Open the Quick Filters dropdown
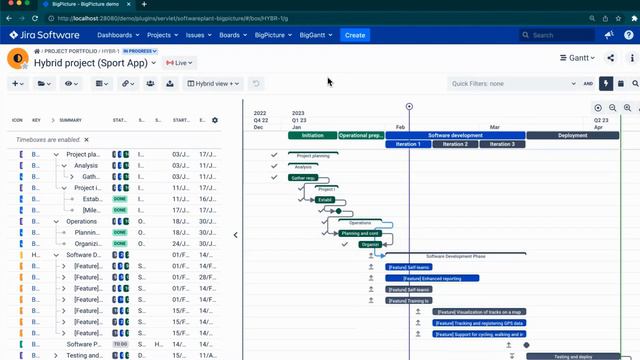This screenshot has width=640, height=360. point(513,84)
